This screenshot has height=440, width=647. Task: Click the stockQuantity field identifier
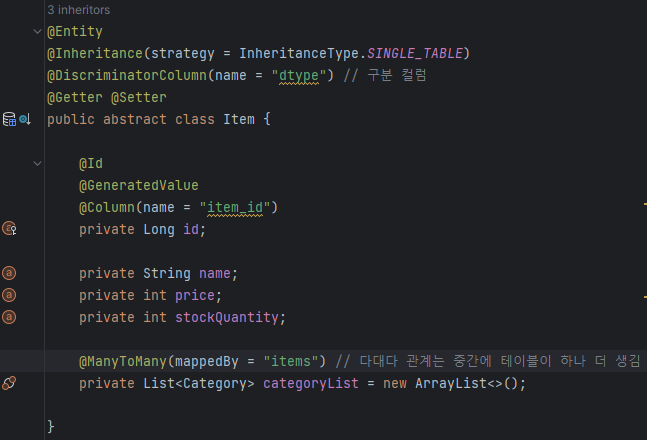(227, 317)
